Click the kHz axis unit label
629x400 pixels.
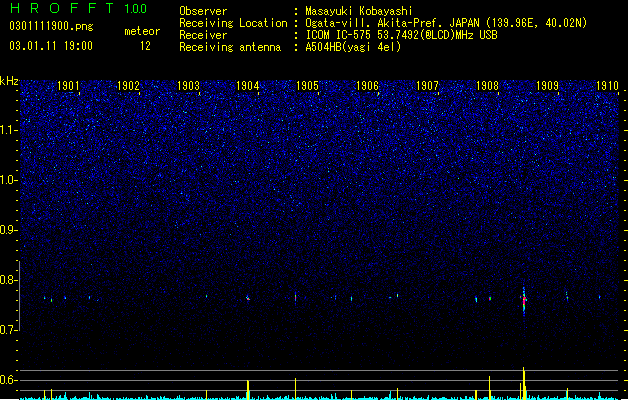click(9, 81)
